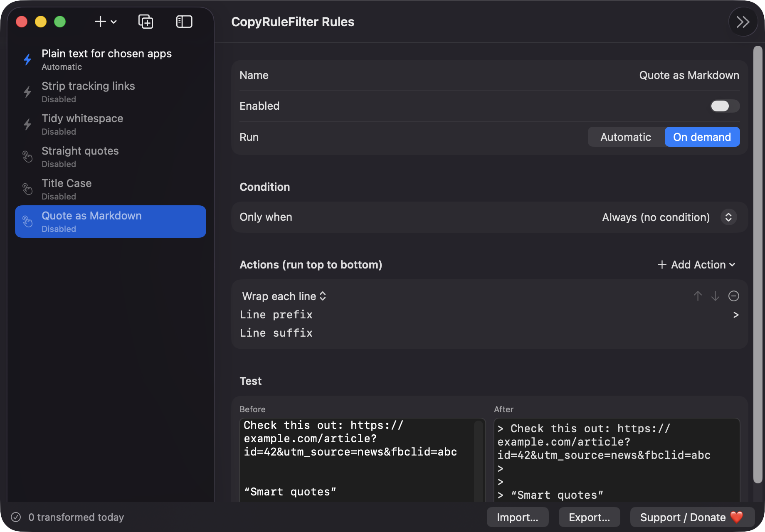Click the main pane vertical scrollbar

758,264
